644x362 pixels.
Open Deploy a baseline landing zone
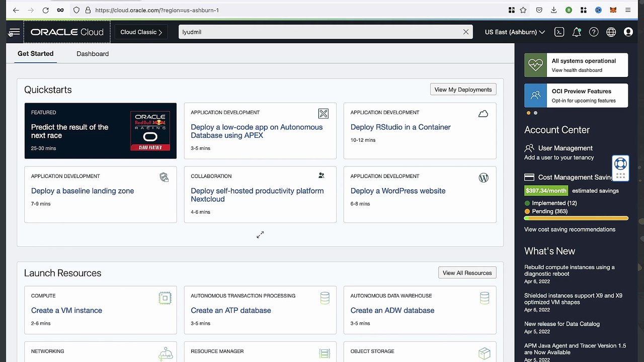click(x=83, y=191)
